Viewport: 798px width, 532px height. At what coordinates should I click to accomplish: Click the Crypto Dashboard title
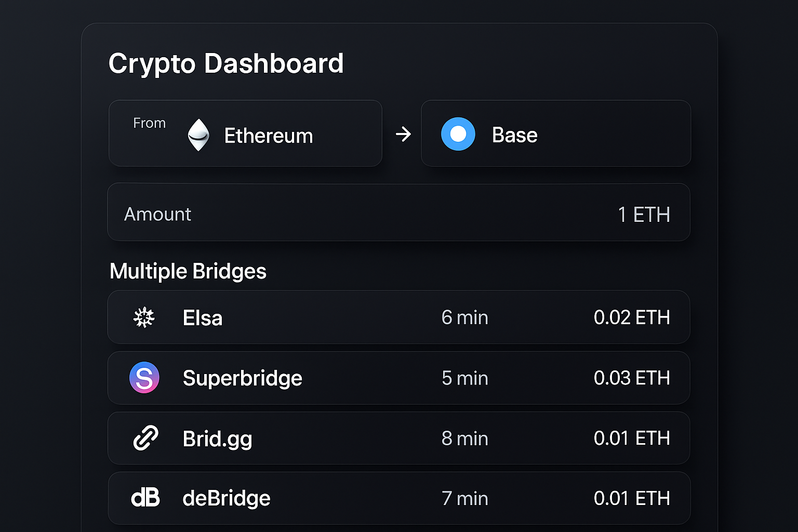pos(225,63)
